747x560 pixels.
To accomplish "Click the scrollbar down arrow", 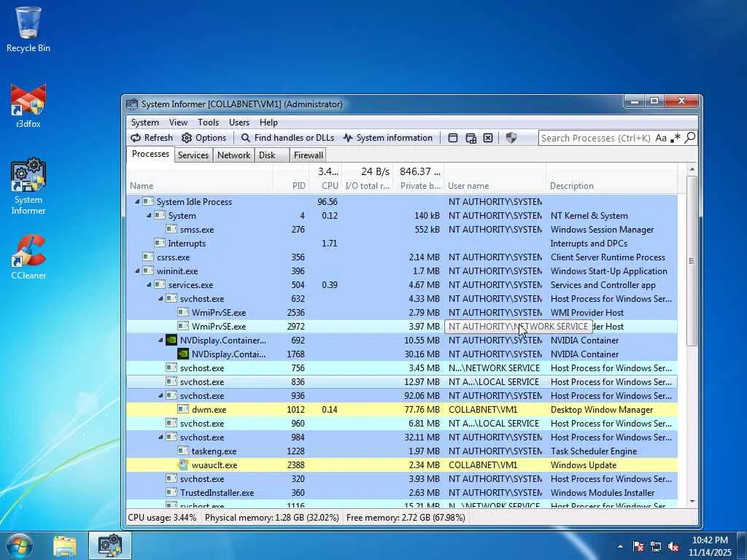I will 692,502.
